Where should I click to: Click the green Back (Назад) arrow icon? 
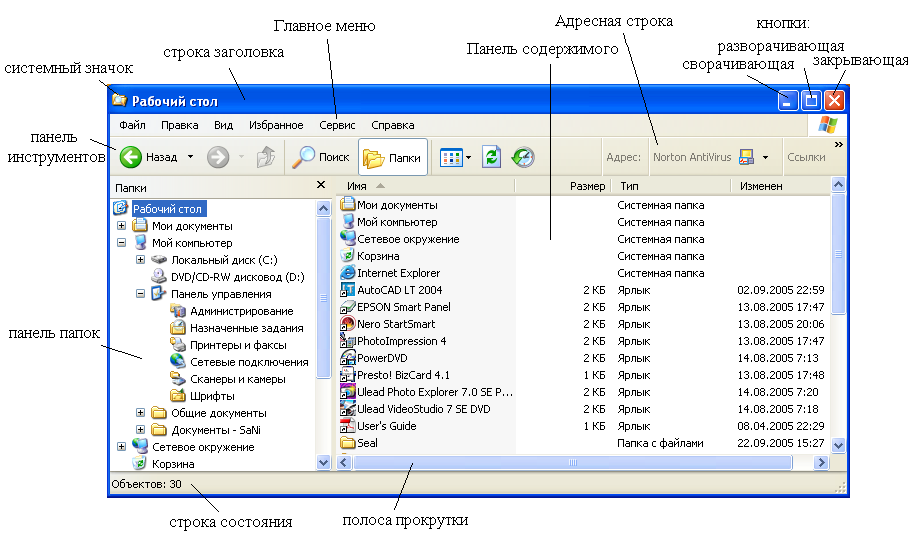(x=130, y=157)
